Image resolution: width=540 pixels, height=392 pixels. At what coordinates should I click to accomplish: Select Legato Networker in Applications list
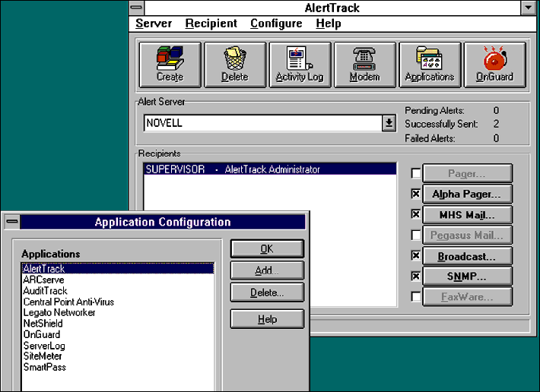pyautogui.click(x=118, y=312)
